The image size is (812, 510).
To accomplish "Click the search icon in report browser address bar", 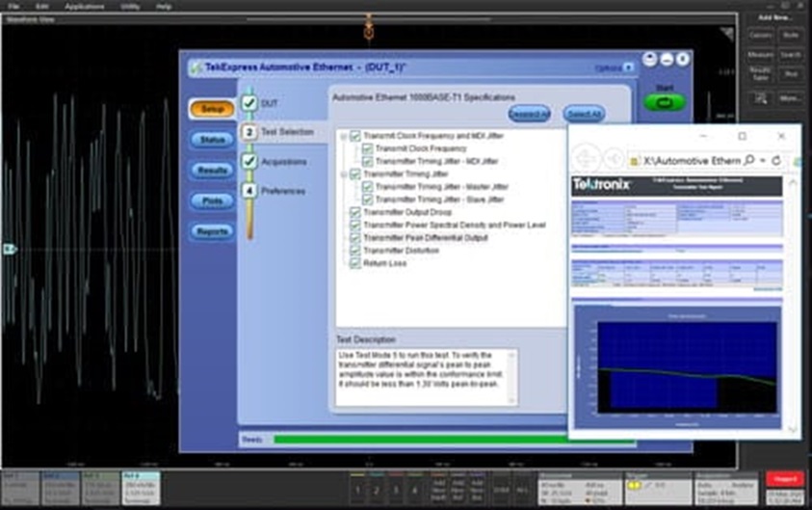I will pos(748,161).
